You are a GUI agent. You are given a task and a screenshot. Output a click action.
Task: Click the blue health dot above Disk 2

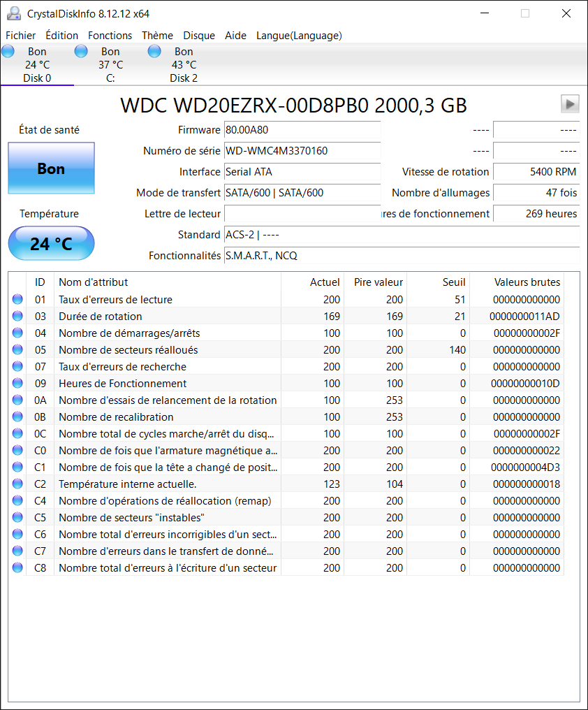point(154,51)
